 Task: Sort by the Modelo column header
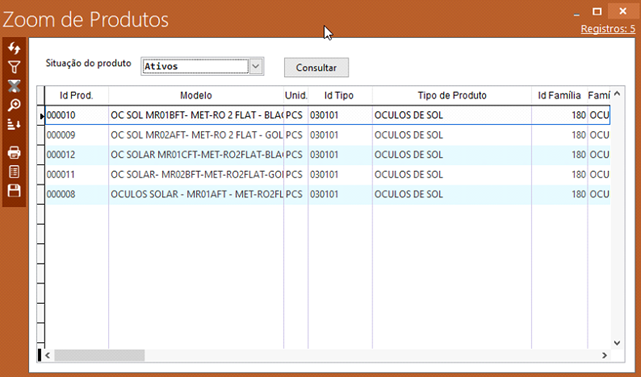point(196,96)
